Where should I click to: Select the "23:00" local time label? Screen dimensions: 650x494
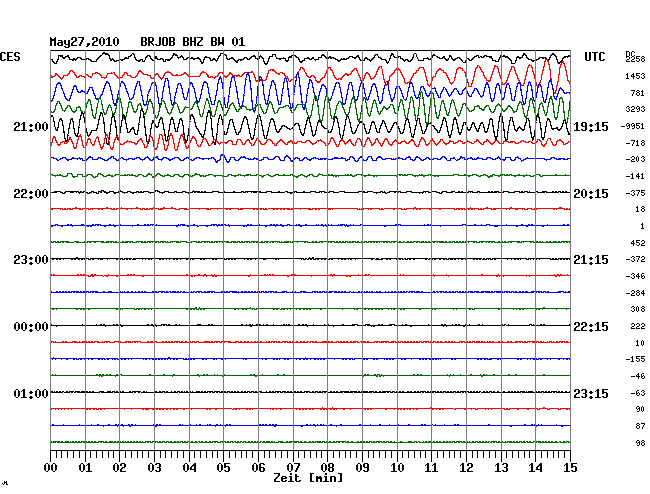[31, 260]
